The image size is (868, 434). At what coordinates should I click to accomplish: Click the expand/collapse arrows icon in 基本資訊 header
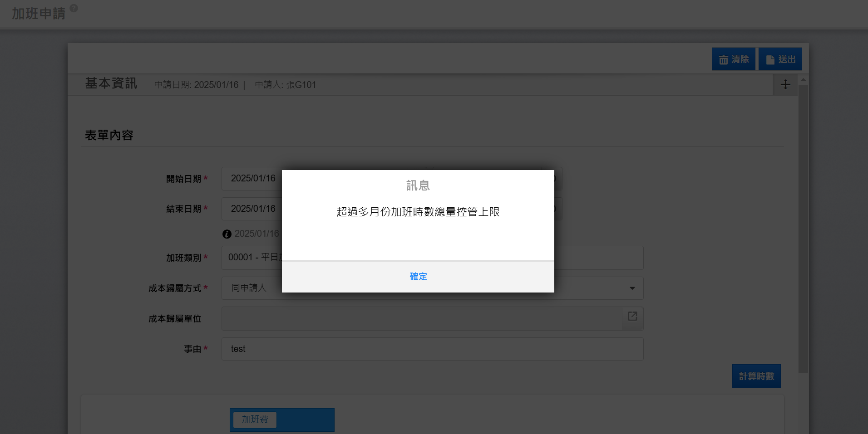coord(785,84)
